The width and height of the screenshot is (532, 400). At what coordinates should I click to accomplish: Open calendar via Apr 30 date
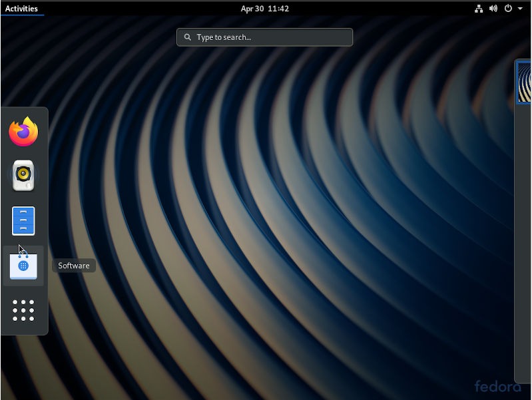point(251,9)
